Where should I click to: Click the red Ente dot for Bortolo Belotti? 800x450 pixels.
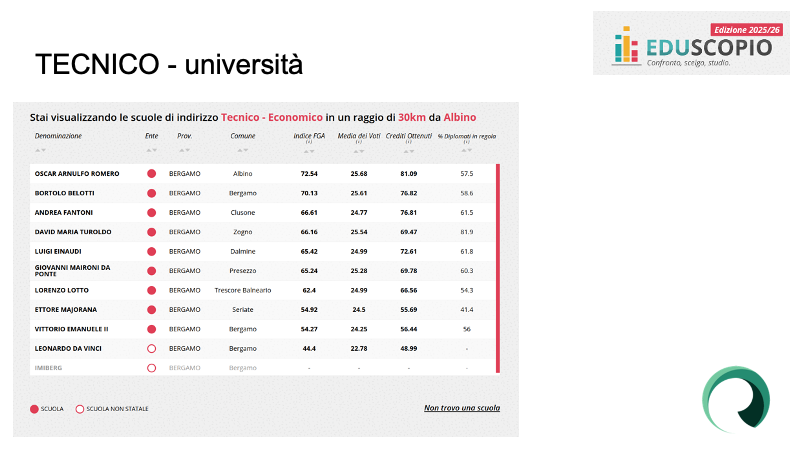tap(152, 193)
